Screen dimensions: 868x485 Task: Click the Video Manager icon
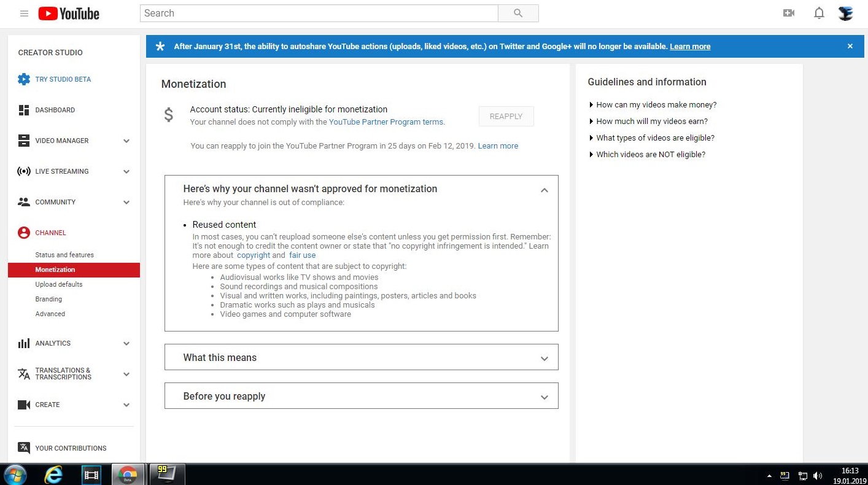point(24,141)
